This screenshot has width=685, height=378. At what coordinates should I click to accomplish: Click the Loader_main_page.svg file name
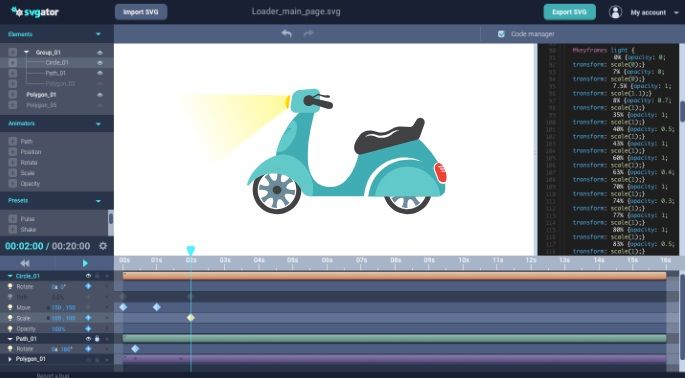pos(296,12)
